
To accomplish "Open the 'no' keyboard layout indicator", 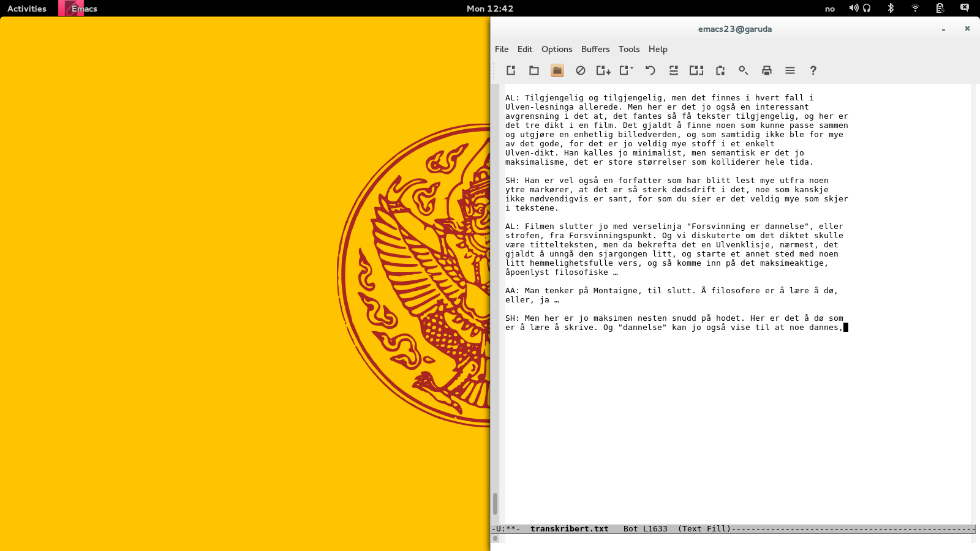I will 830,9.
